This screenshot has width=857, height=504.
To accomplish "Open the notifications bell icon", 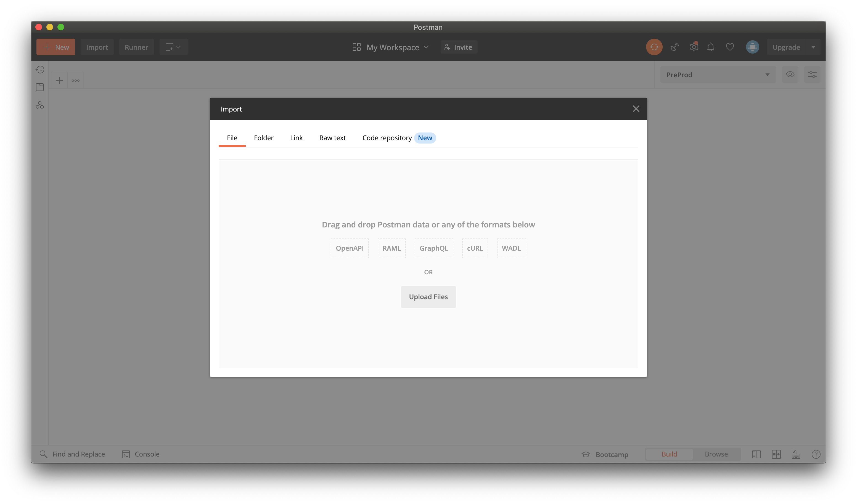I will pos(710,47).
